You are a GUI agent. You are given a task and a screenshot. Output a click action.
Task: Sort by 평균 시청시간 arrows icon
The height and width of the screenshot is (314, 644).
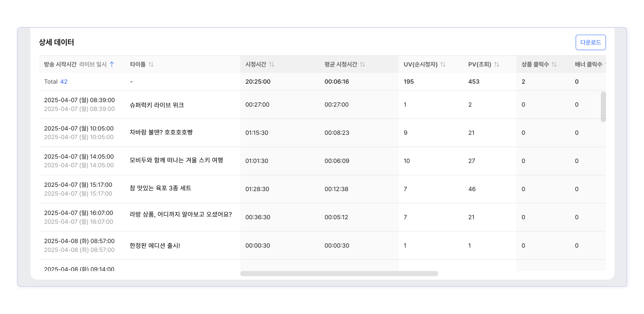tap(362, 65)
